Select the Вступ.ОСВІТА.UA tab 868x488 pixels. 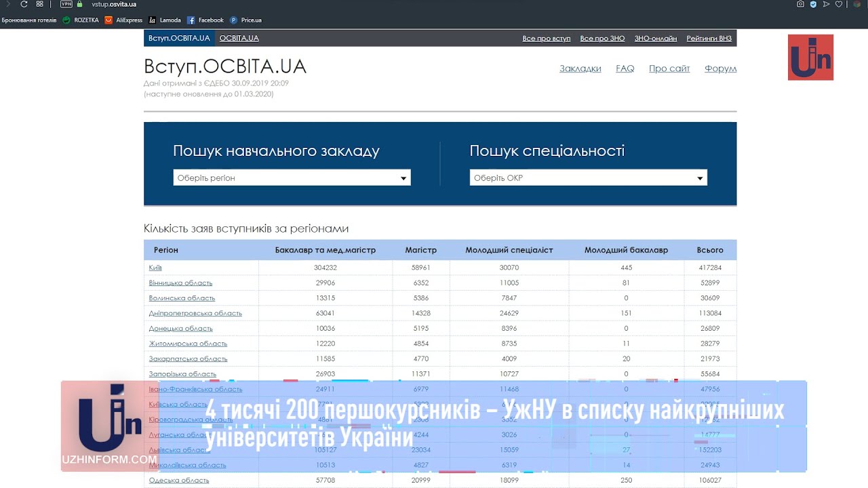[179, 38]
